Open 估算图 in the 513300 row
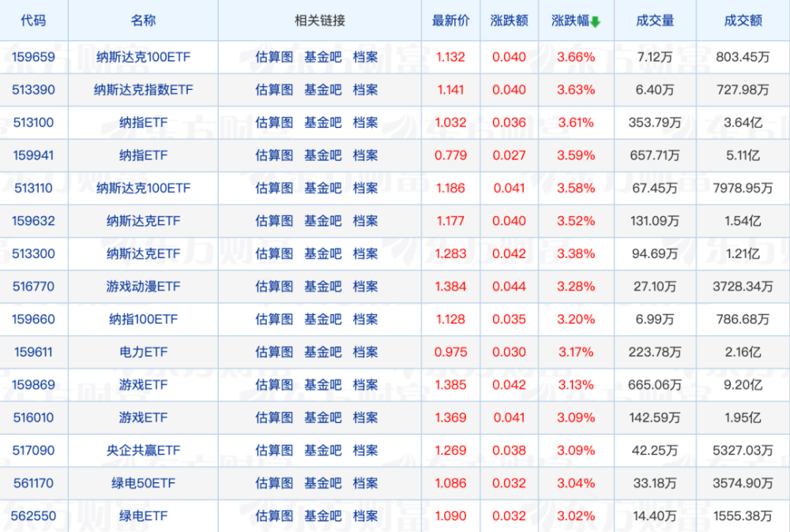790x532 pixels. click(274, 253)
